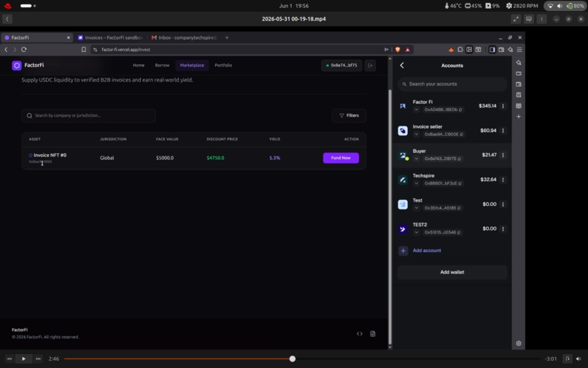Open the Portfolio nav item
588x368 pixels.
pos(223,65)
